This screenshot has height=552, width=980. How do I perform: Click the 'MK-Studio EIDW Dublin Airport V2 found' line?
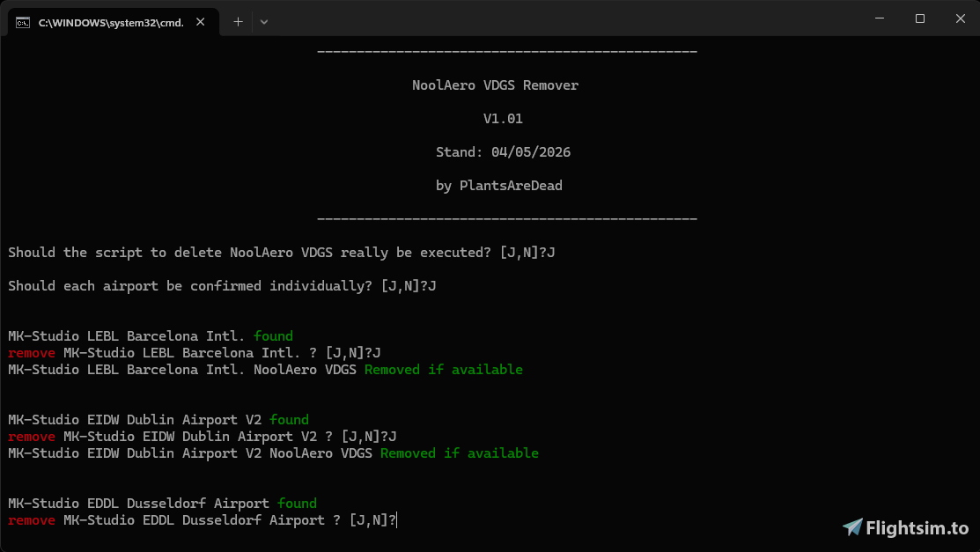click(158, 419)
